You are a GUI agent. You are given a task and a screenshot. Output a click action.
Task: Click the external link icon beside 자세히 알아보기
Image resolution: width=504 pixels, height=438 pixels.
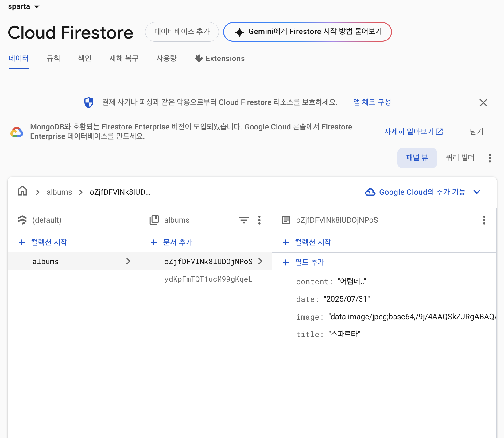pyautogui.click(x=440, y=132)
